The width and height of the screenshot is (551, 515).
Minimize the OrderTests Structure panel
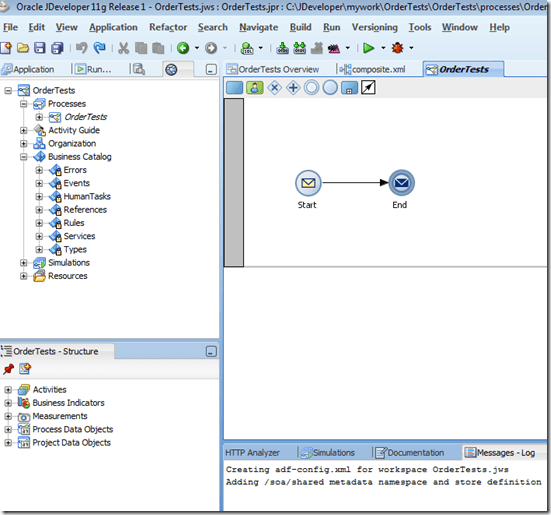[211, 352]
